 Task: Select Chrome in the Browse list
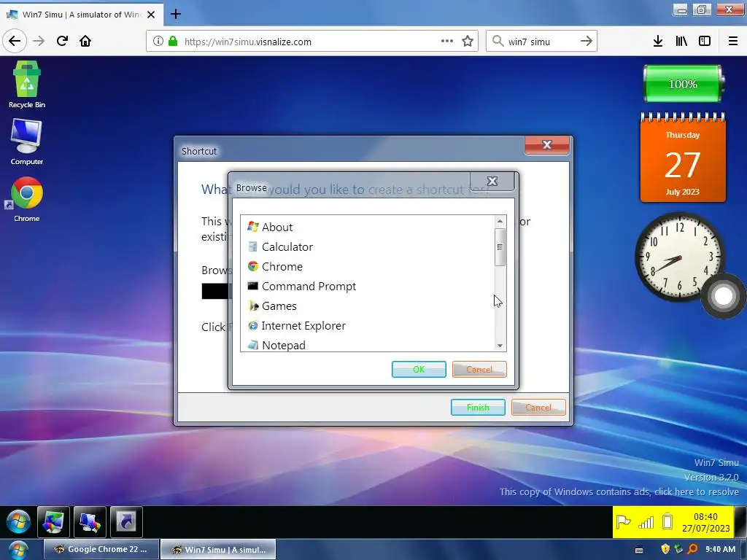368,267
